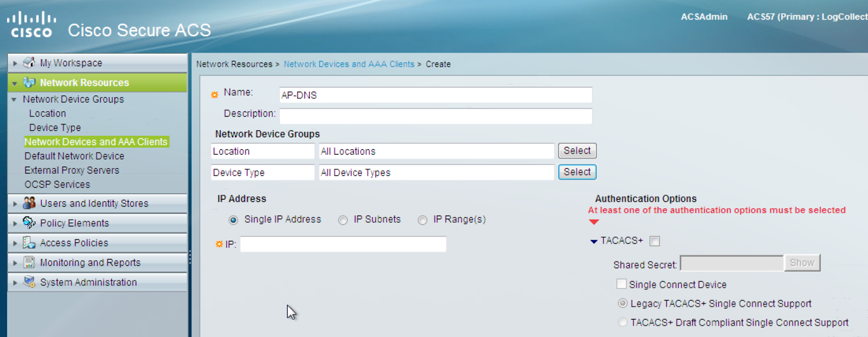Open Users and Identity Stores section
The height and width of the screenshot is (337, 868).
click(x=94, y=204)
